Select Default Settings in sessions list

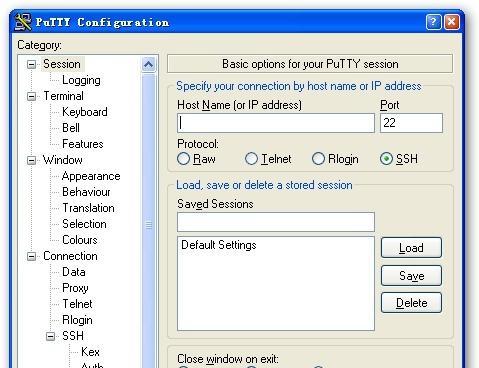[219, 245]
